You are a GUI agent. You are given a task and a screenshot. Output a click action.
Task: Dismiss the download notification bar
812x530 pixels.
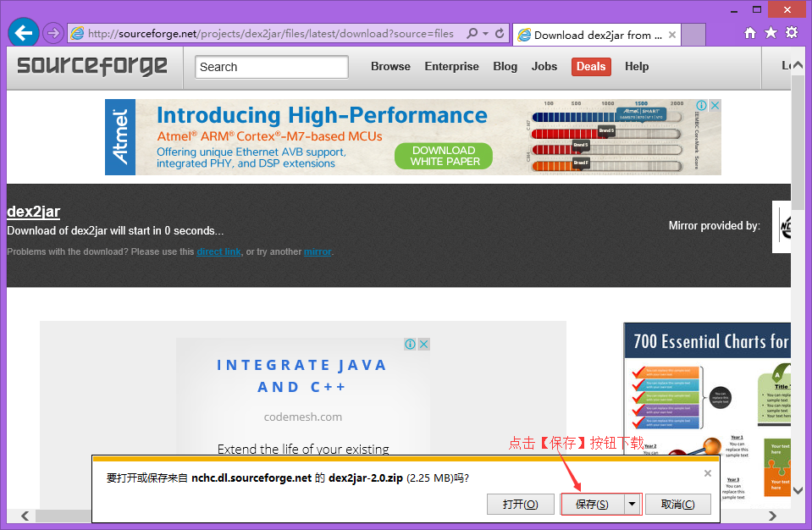[708, 473]
